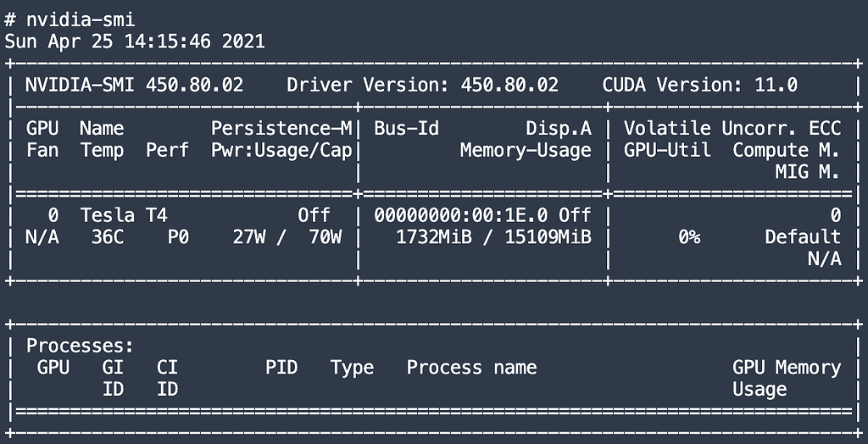Click the 'Memory-Usage' header
Viewport: 868px width, 444px height.
(526, 150)
